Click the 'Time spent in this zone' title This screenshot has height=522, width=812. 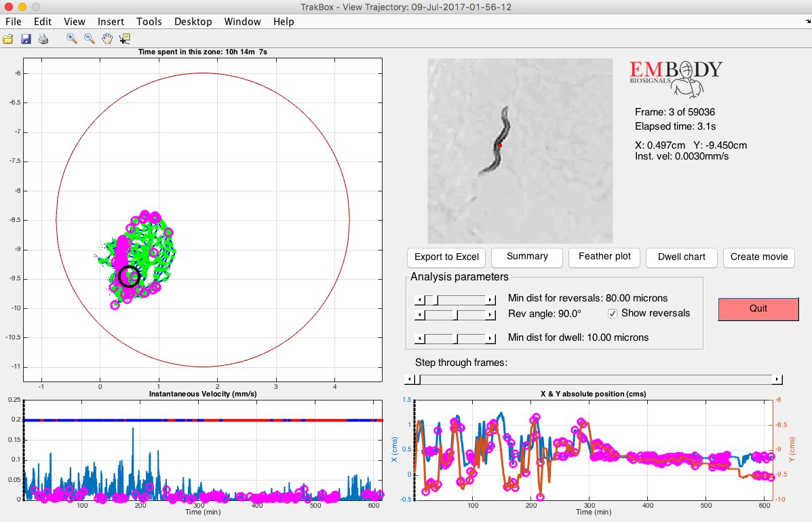coord(202,52)
